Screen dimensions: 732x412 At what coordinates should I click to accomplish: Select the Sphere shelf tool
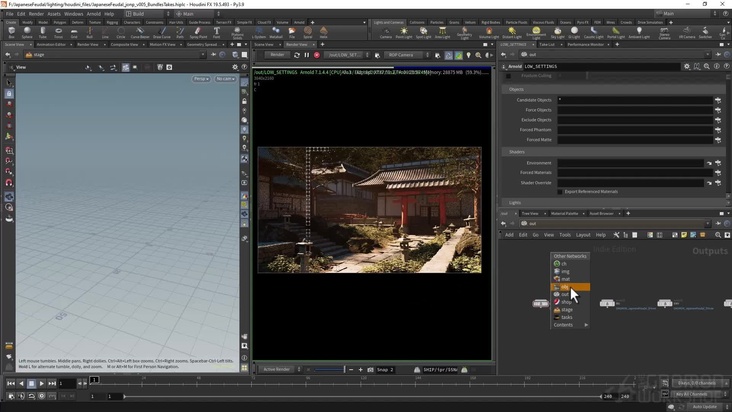[28, 32]
